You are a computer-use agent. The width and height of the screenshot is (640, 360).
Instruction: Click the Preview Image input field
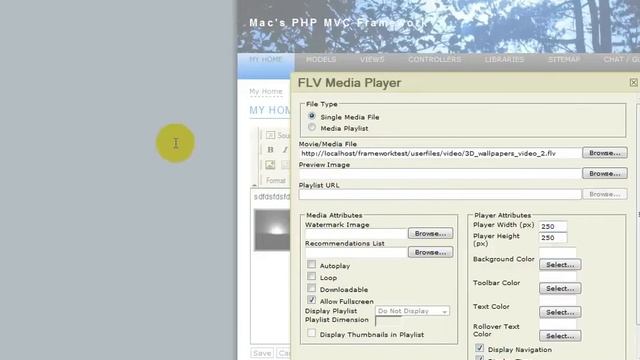pos(440,174)
